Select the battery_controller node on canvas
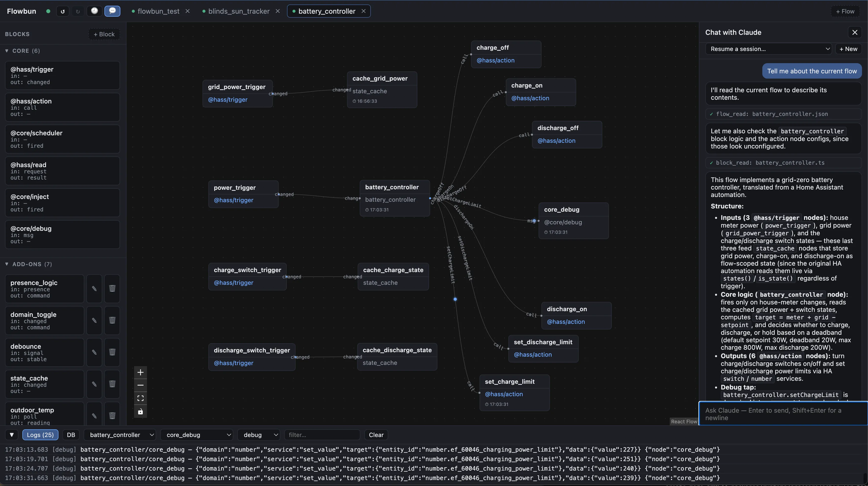The width and height of the screenshot is (868, 486). 394,198
